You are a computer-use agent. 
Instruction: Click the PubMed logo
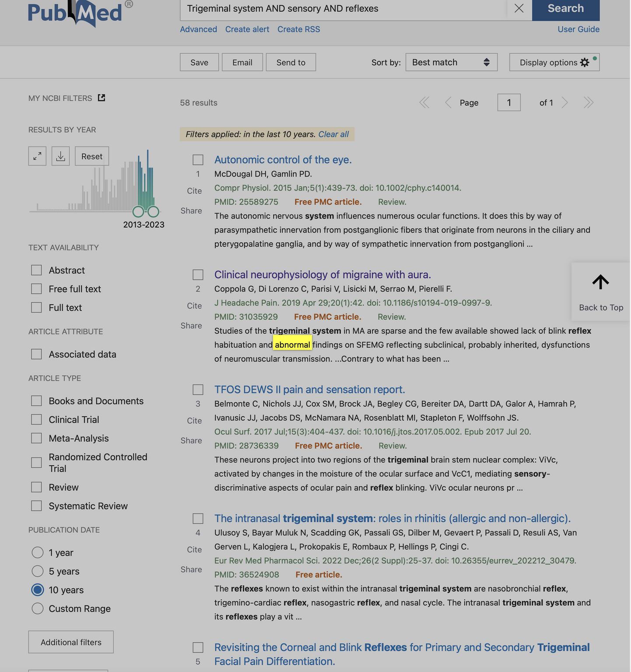click(75, 13)
